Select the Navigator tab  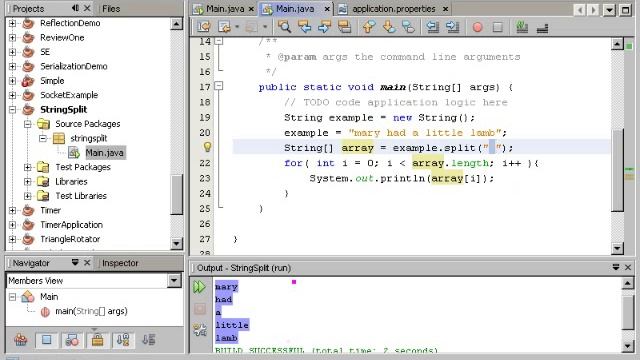[x=31, y=263]
